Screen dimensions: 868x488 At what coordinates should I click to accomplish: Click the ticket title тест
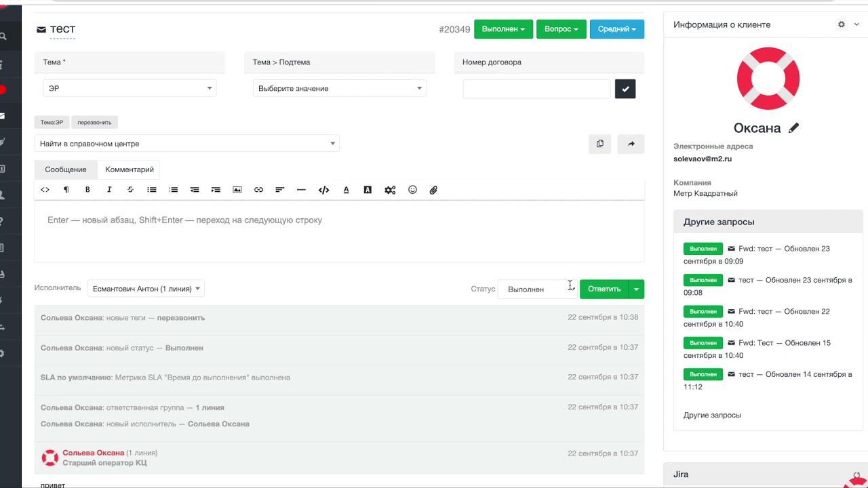coord(62,29)
